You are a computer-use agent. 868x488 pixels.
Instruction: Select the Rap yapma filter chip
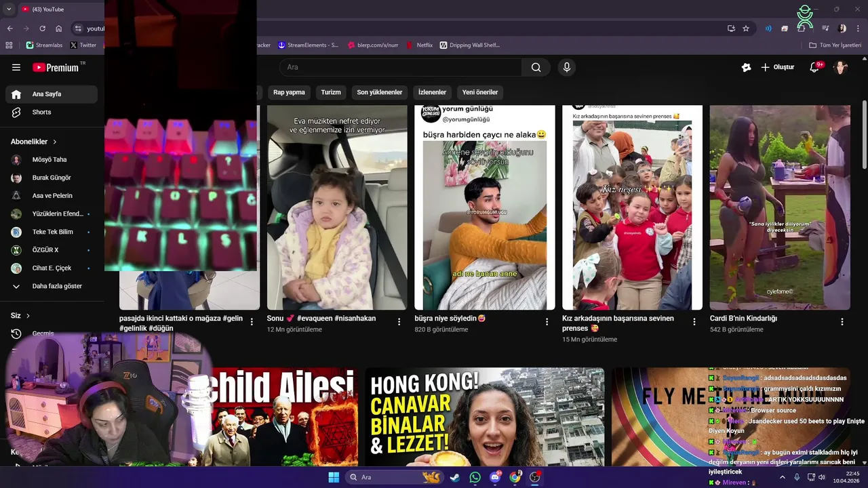point(289,92)
